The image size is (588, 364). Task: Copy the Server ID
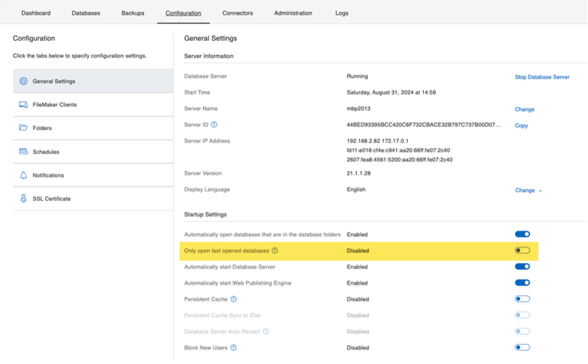point(521,125)
